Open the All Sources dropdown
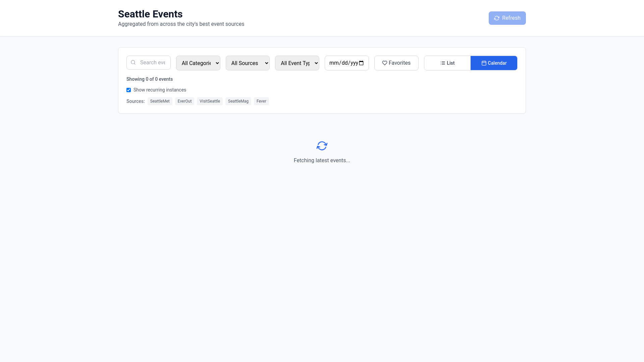This screenshot has height=362, width=644. pyautogui.click(x=248, y=63)
